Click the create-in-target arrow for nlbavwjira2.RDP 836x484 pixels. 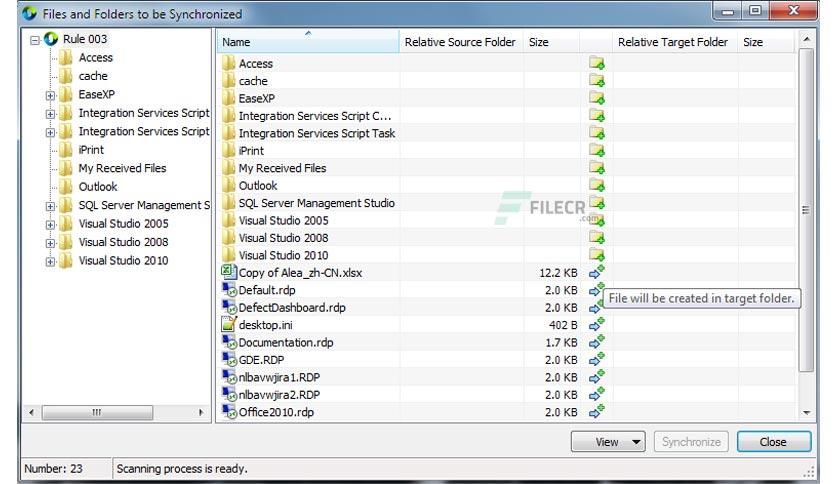pos(597,394)
